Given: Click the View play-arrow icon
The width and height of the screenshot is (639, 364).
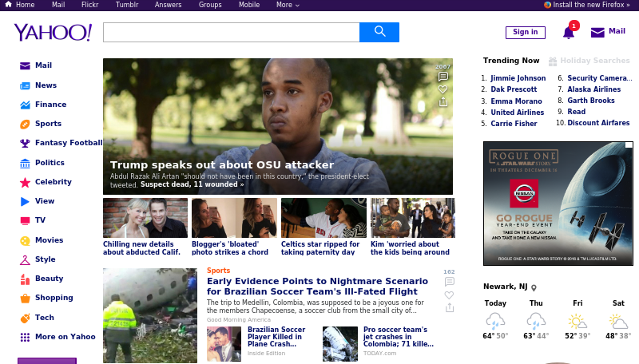Looking at the screenshot, I should coord(25,201).
